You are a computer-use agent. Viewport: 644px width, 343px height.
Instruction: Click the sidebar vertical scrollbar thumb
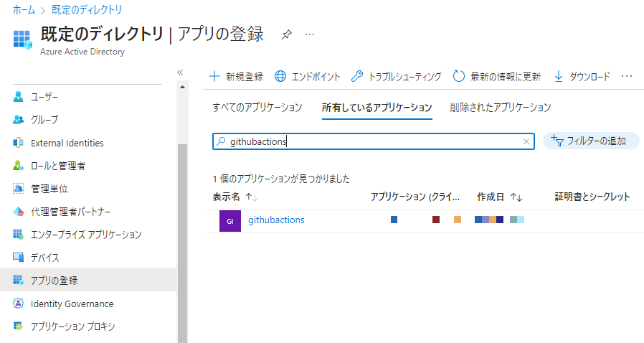pos(182,243)
